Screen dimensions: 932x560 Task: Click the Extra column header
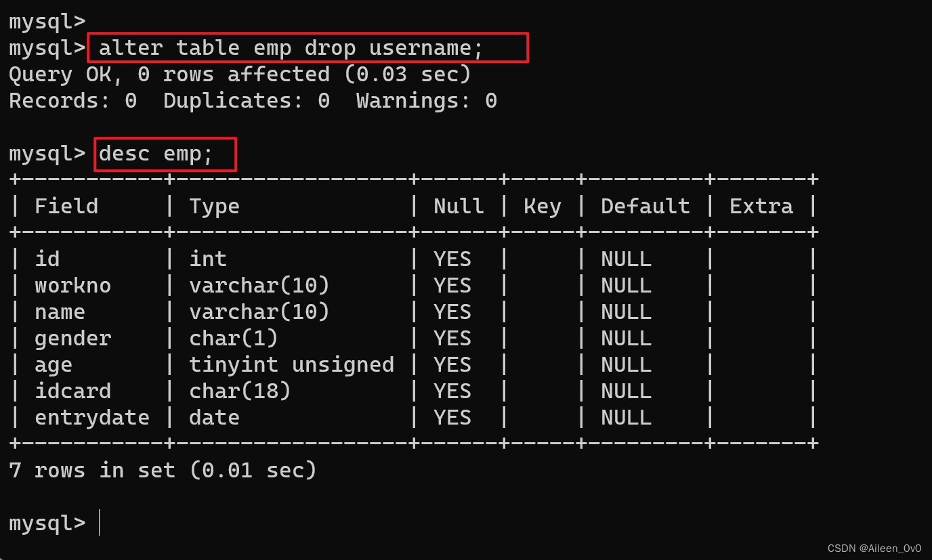[761, 206]
